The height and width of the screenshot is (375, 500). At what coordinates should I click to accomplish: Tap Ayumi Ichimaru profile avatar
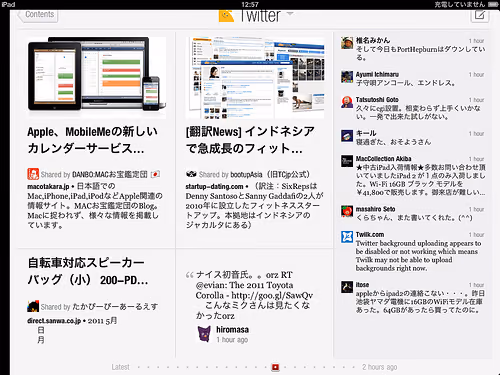coord(347,77)
